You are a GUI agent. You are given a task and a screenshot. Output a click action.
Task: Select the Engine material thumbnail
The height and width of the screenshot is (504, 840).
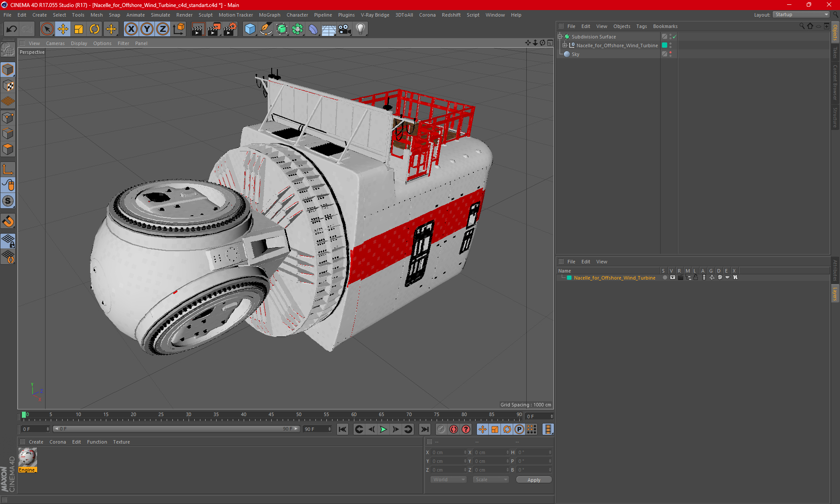click(28, 457)
